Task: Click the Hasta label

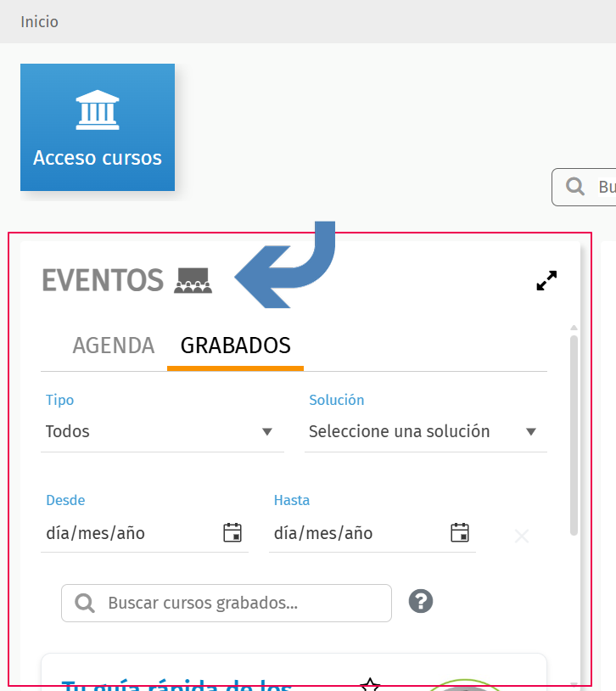Action: (x=292, y=501)
